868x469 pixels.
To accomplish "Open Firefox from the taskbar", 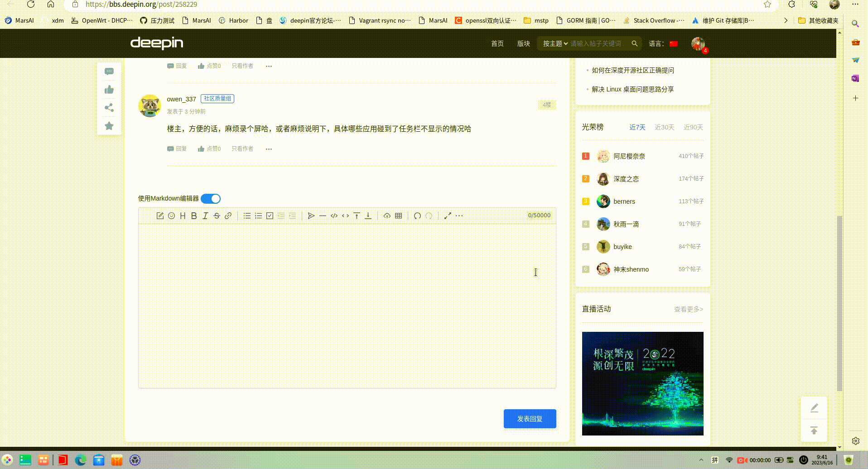I will 80,459.
